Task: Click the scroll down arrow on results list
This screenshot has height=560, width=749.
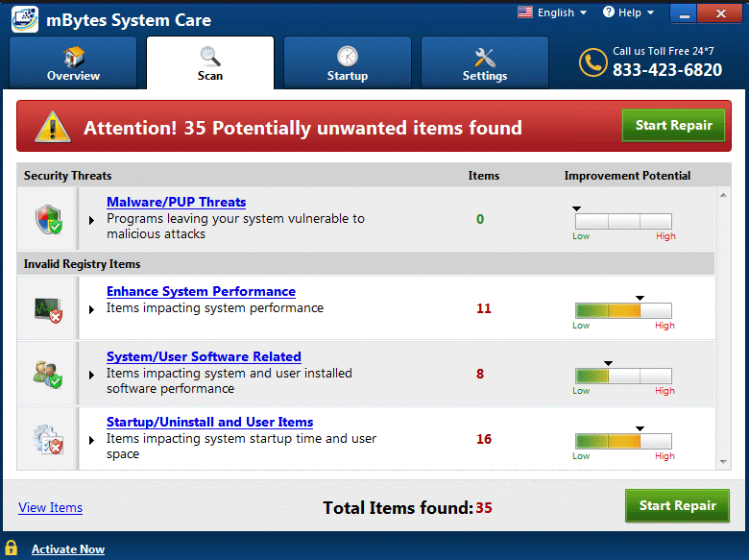Action: coord(724,462)
